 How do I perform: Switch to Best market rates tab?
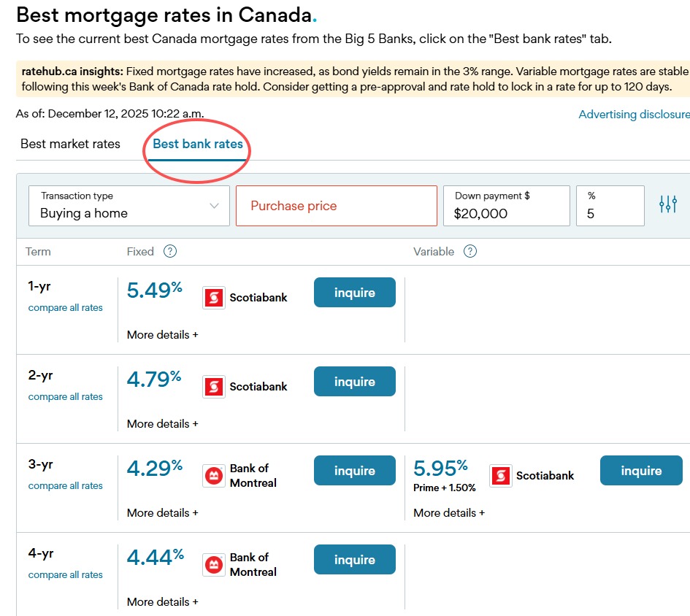point(70,144)
